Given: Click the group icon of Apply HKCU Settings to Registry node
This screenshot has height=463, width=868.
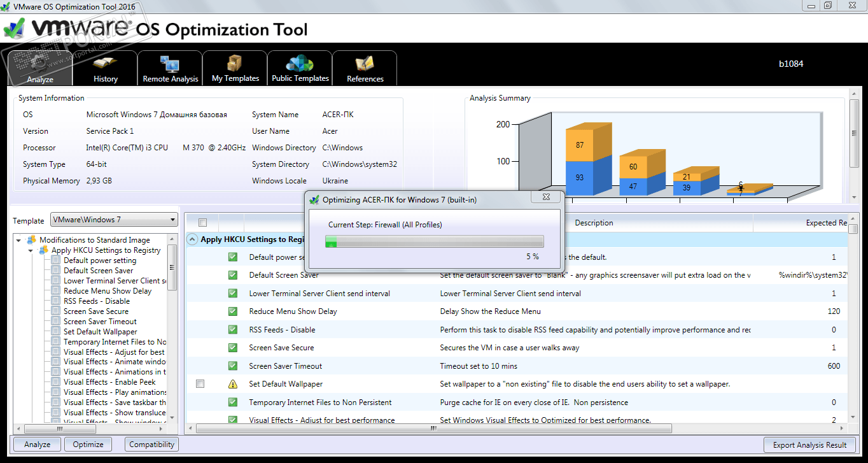Looking at the screenshot, I should 43,250.
